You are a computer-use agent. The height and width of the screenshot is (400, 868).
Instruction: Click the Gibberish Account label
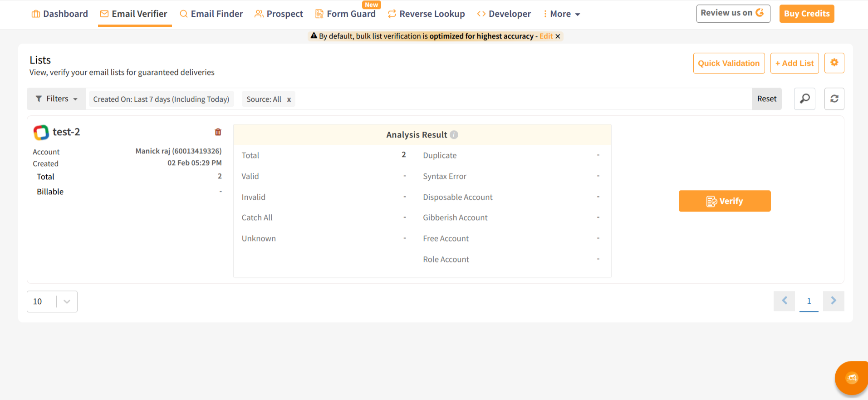pyautogui.click(x=455, y=217)
